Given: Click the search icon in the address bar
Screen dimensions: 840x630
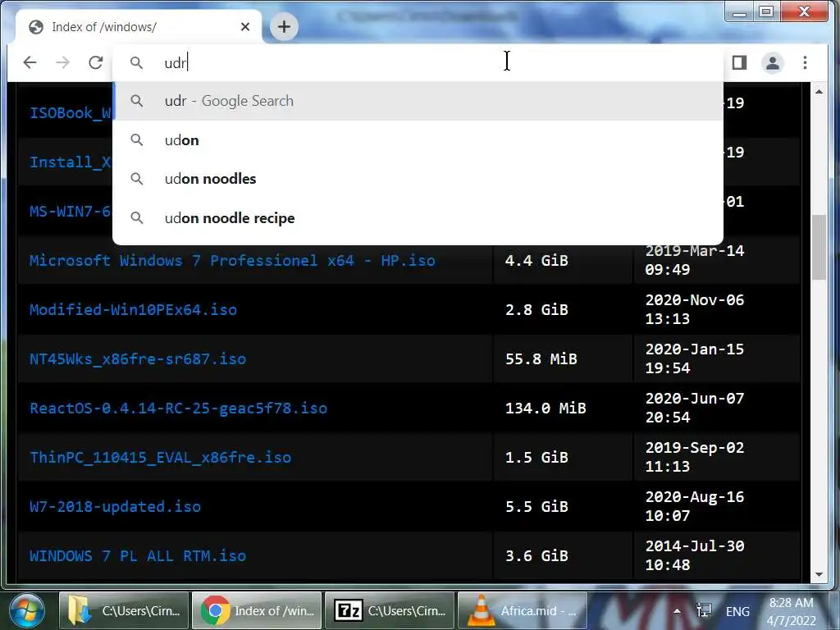Looking at the screenshot, I should click(x=137, y=62).
